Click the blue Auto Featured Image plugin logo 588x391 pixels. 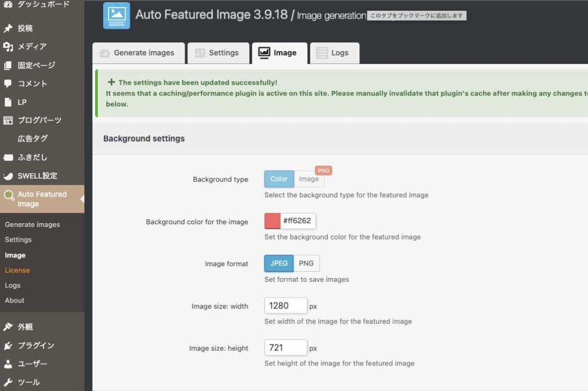[117, 15]
